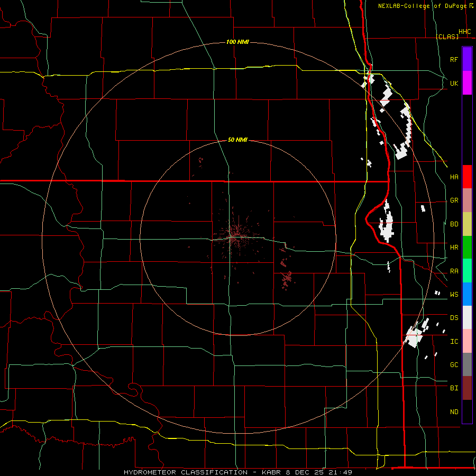Click the BD legend label
The width and height of the screenshot is (476, 476).
point(454,224)
